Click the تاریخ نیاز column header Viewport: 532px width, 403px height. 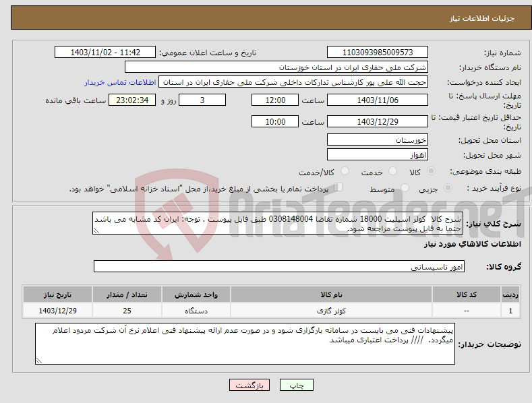[58, 294]
